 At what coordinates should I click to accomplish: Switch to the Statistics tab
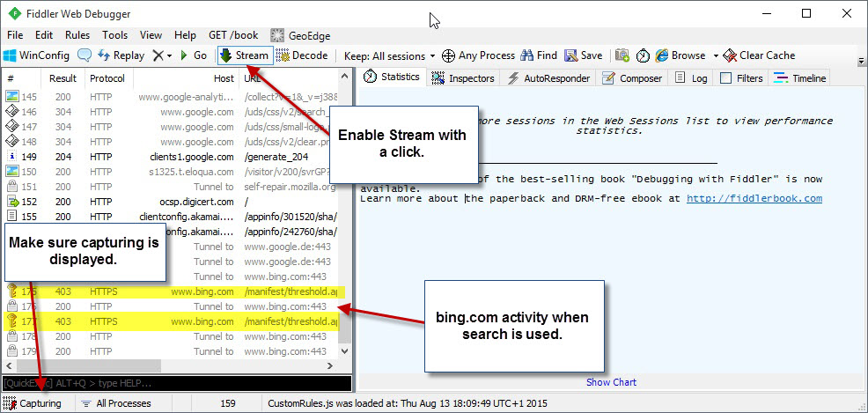[392, 77]
